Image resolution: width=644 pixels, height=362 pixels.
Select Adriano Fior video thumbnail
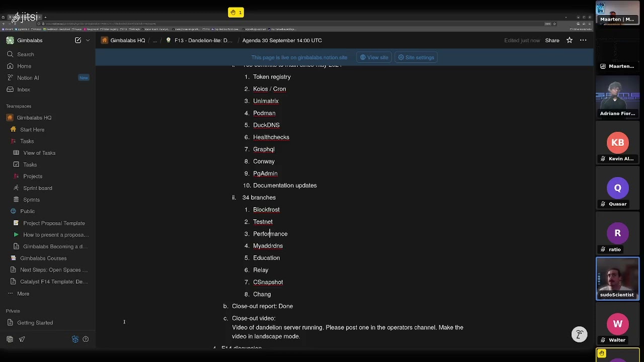tap(617, 98)
